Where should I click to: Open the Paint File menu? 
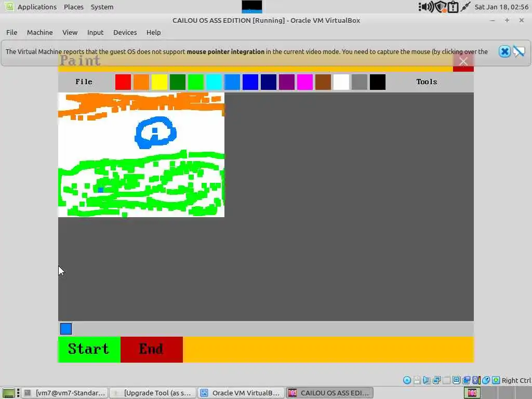pos(84,82)
